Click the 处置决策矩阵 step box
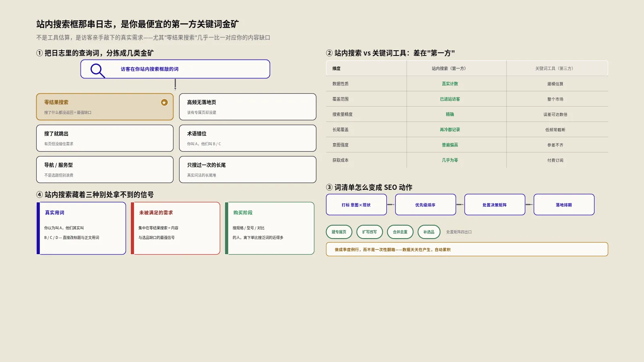Viewport: 644px width, 362px height. coord(495,205)
